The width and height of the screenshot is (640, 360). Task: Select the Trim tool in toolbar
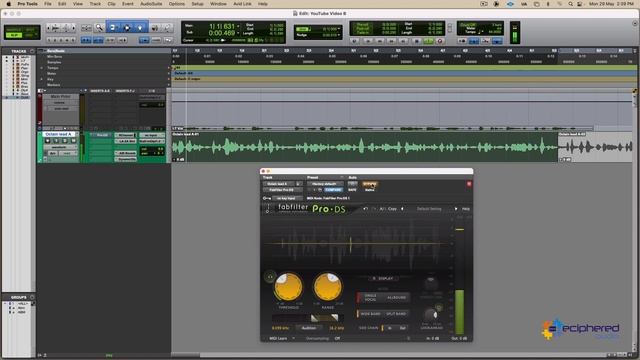[x=113, y=28]
